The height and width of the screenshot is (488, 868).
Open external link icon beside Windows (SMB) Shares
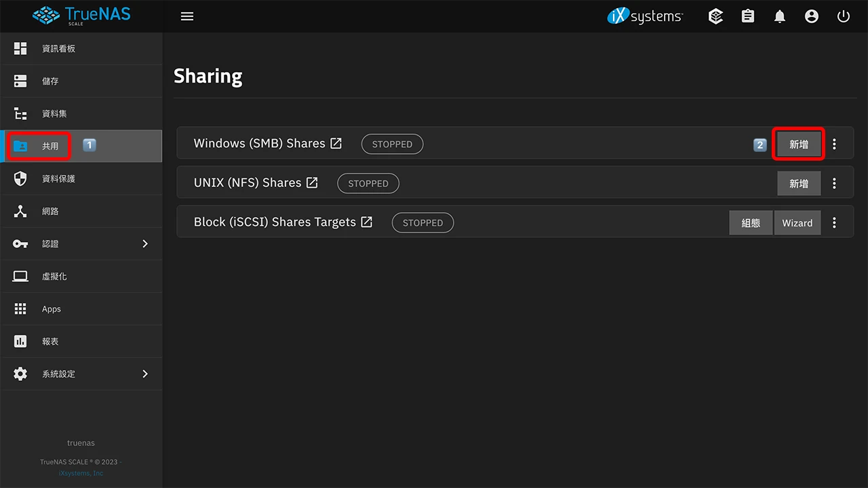[x=336, y=143]
